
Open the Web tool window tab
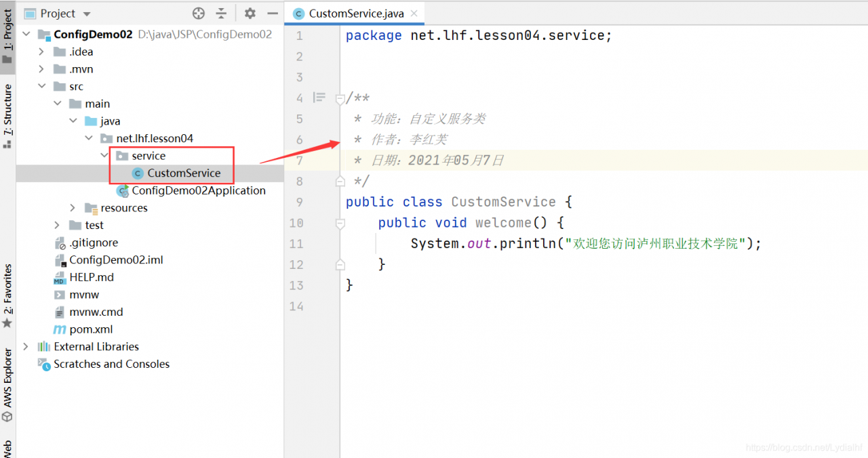click(x=7, y=449)
